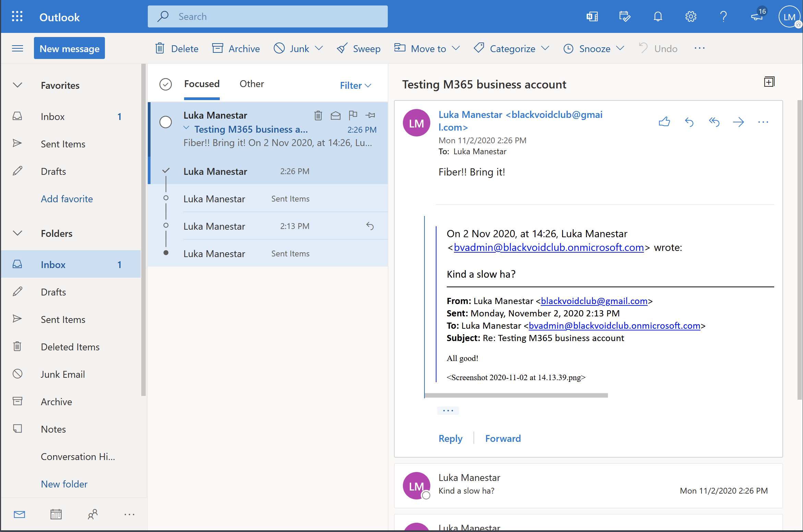Open Deleted Items folder
Image resolution: width=803 pixels, height=532 pixels.
[x=71, y=347]
